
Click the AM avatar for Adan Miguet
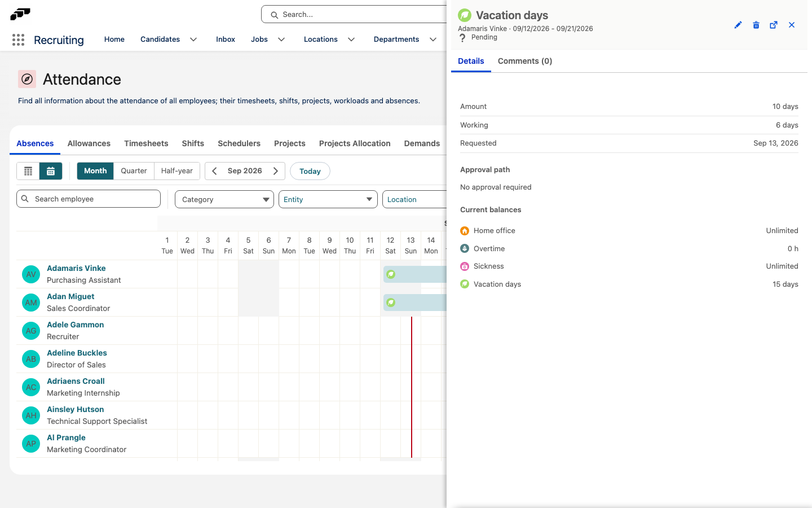coord(31,303)
